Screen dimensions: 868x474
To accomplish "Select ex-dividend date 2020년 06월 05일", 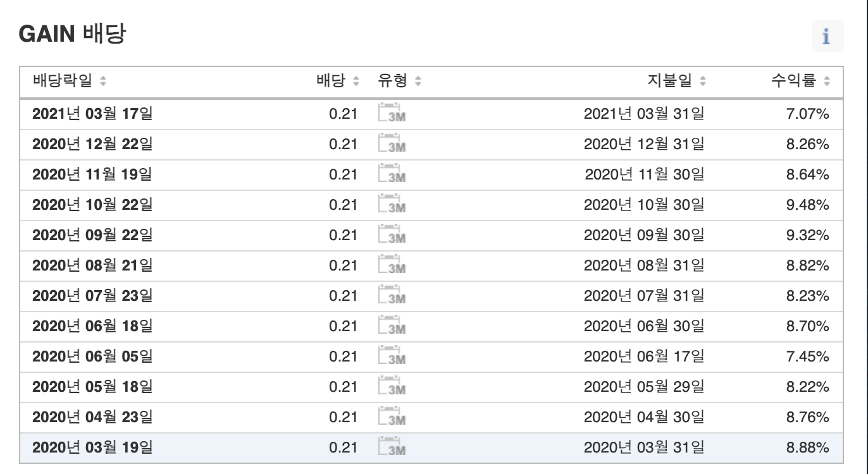I will (x=92, y=356).
